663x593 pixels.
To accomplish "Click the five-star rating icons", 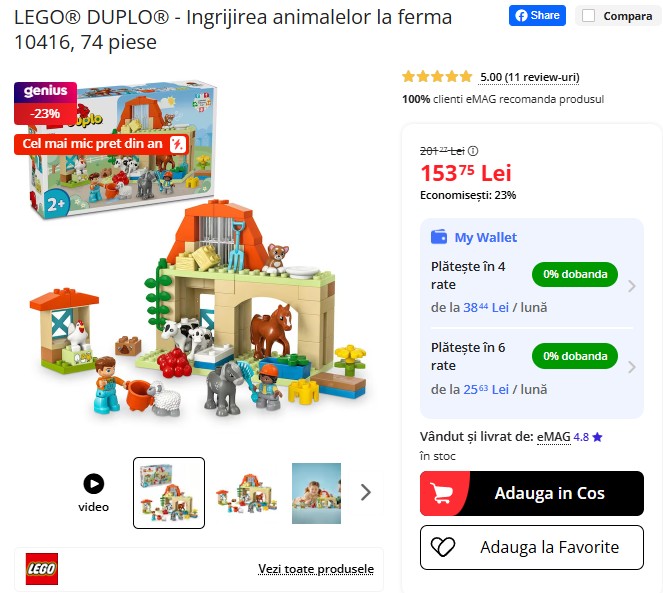I will [437, 77].
